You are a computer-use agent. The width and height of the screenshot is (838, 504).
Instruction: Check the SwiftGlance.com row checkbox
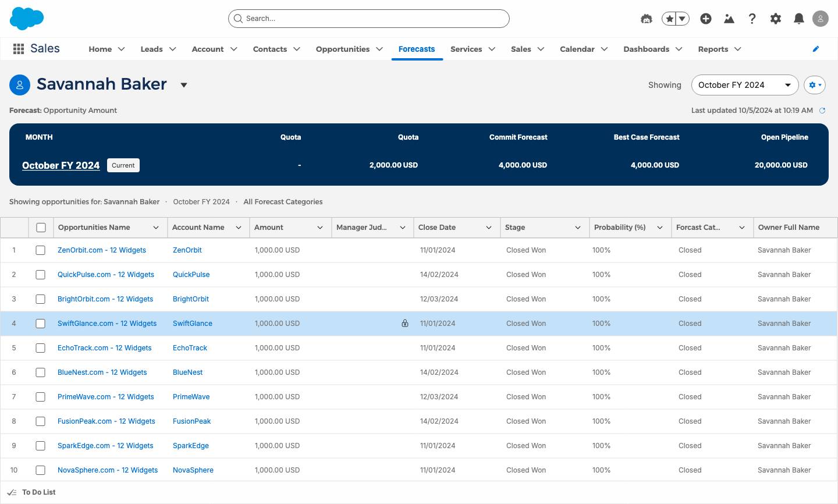40,324
